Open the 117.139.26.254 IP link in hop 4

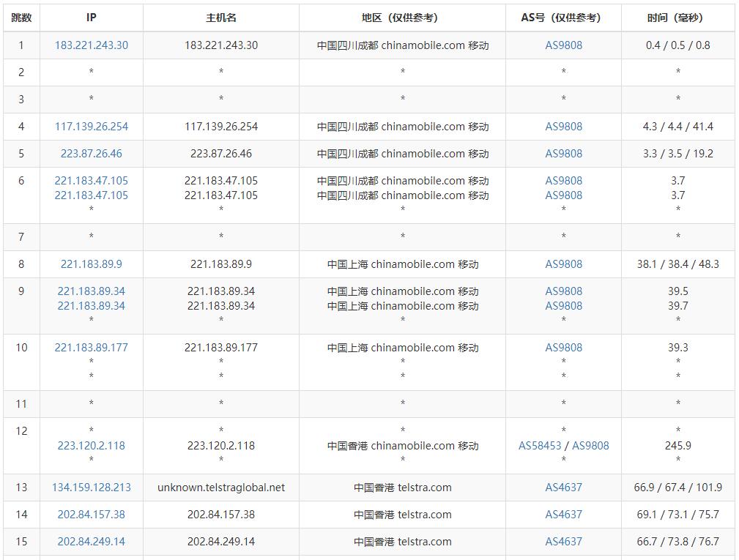click(x=92, y=126)
